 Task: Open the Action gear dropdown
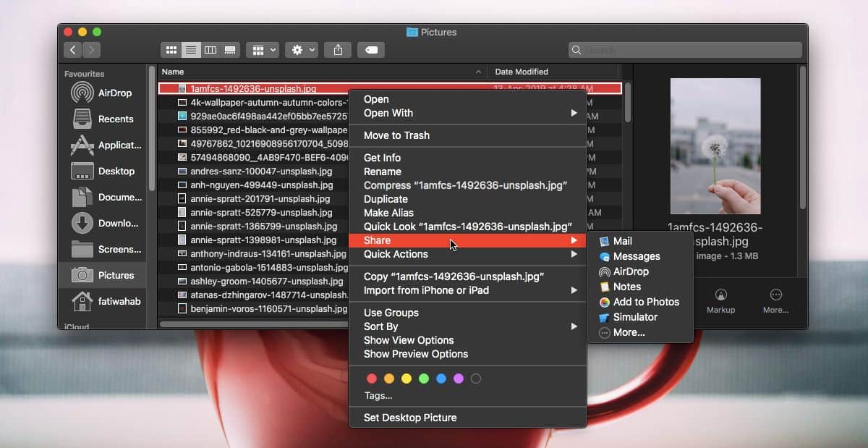click(x=302, y=50)
